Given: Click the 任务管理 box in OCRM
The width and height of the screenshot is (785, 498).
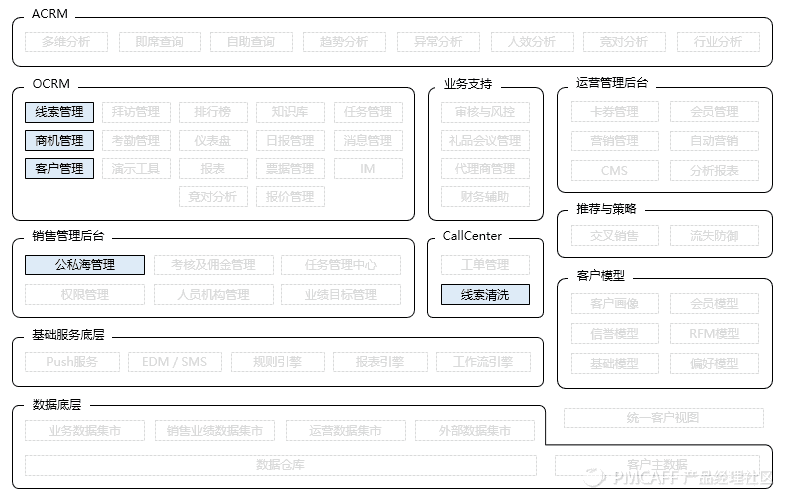Looking at the screenshot, I should click(x=368, y=112).
